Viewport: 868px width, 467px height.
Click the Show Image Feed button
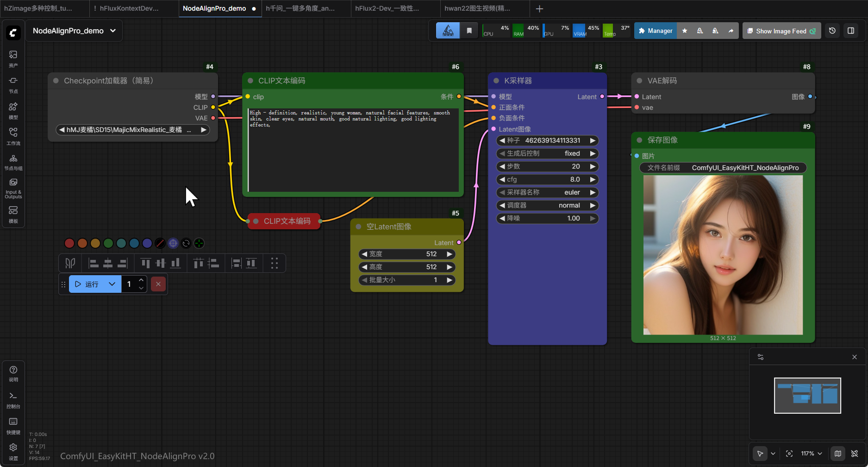781,31
